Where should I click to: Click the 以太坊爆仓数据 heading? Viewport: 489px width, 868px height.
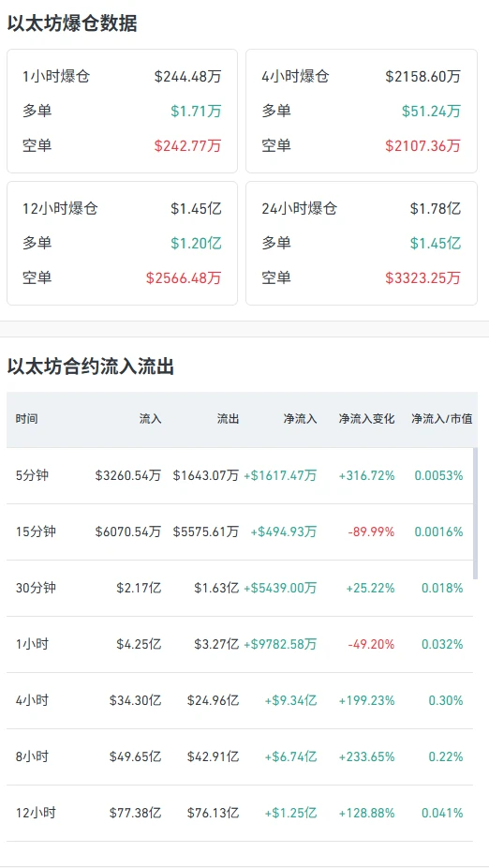tap(72, 23)
